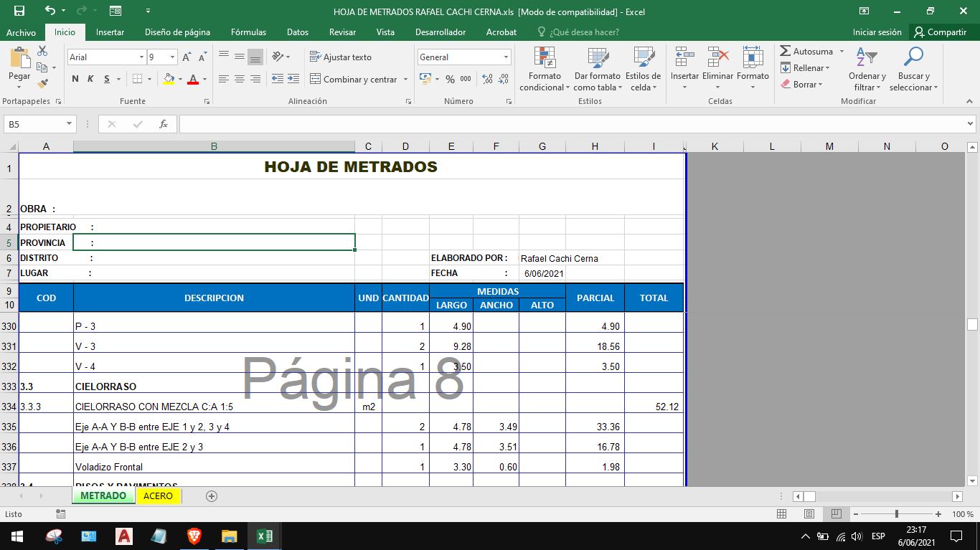
Task: Decrease decimal places
Action: coord(504,79)
